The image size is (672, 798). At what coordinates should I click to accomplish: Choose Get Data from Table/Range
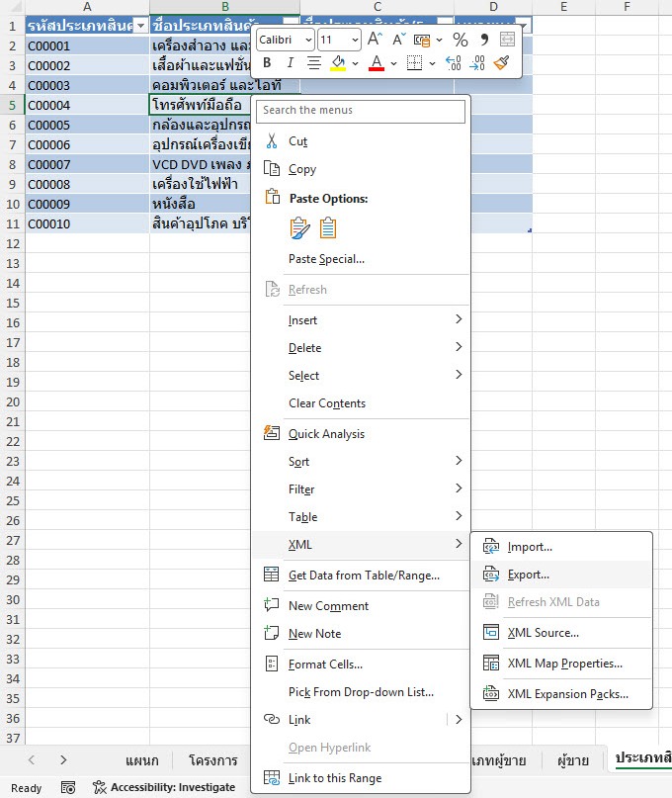(361, 576)
